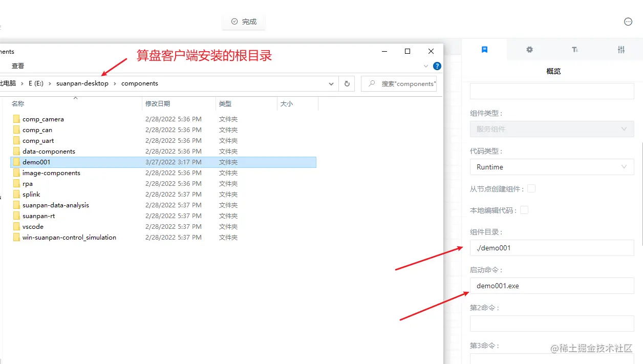Navigate to E (E:) in address bar
Image resolution: width=643 pixels, height=364 pixels.
click(36, 83)
